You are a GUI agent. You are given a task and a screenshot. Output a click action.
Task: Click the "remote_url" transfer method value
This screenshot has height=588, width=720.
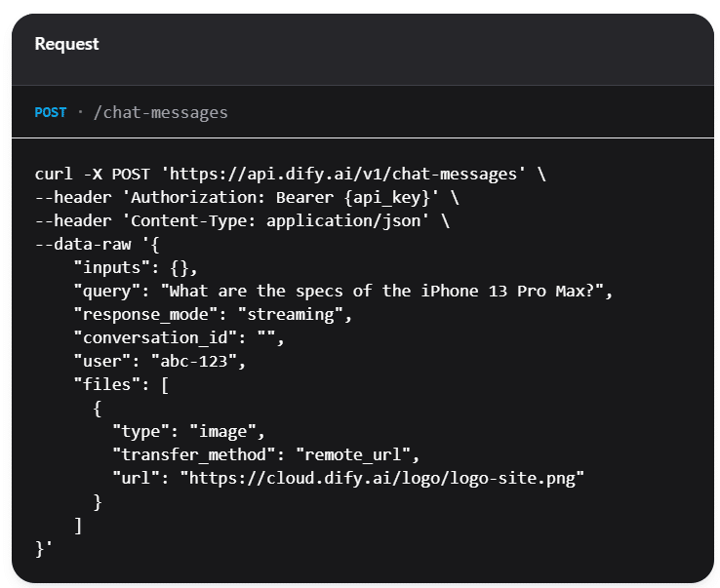pyautogui.click(x=353, y=454)
